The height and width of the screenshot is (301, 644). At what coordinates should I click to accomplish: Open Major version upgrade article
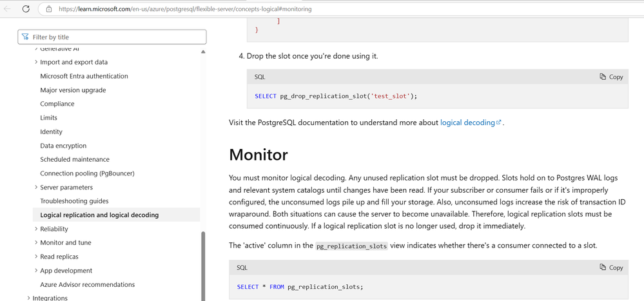coord(73,90)
